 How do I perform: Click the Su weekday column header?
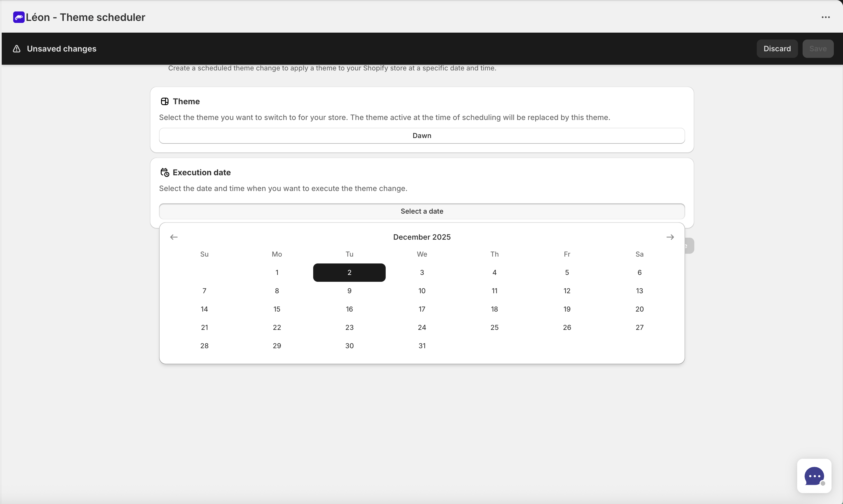tap(204, 254)
